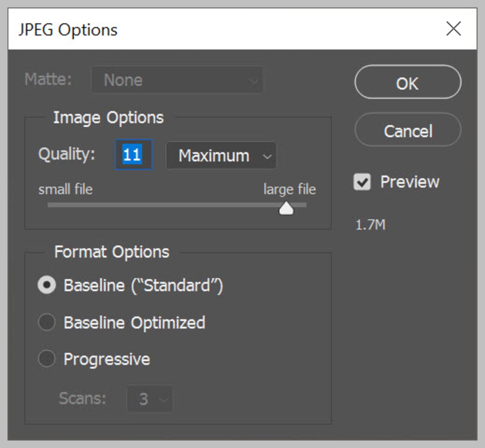Screen dimensions: 485x448
Task: Cancel the JPEG Options dialog
Action: point(407,130)
